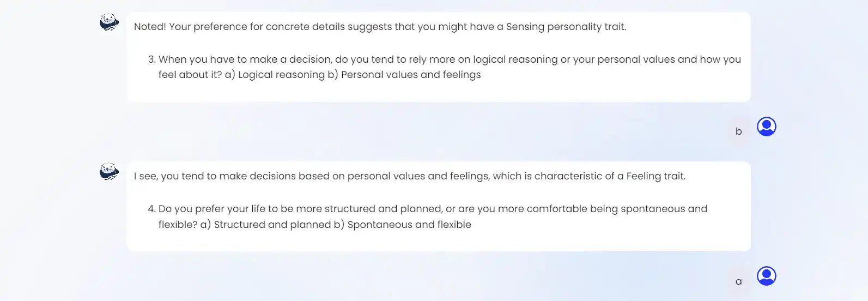Click the list number "3." of the question
Image resolution: width=868 pixels, height=301 pixels.
click(152, 59)
